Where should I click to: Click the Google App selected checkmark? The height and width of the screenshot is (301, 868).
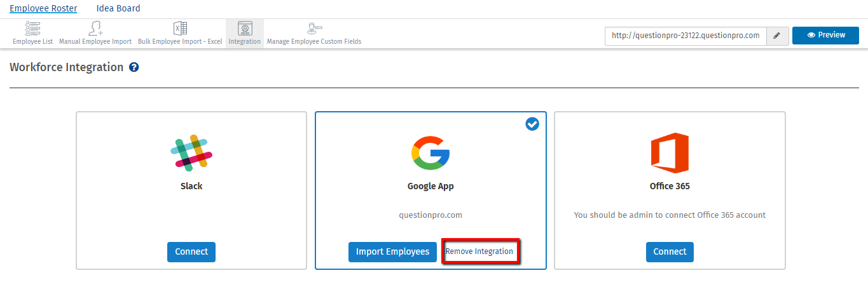[x=532, y=124]
